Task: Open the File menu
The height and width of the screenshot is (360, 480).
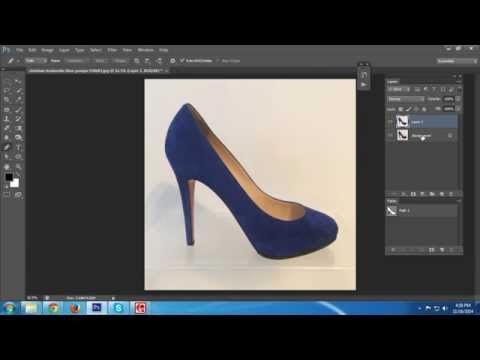Action: (x=19, y=50)
